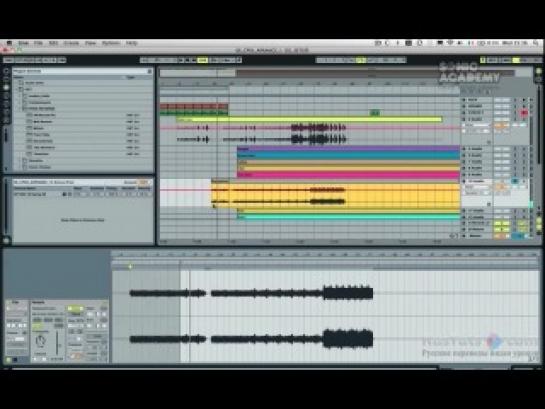Screen dimensions: 545x409
Task: Open the Edit menu
Action: coord(53,43)
